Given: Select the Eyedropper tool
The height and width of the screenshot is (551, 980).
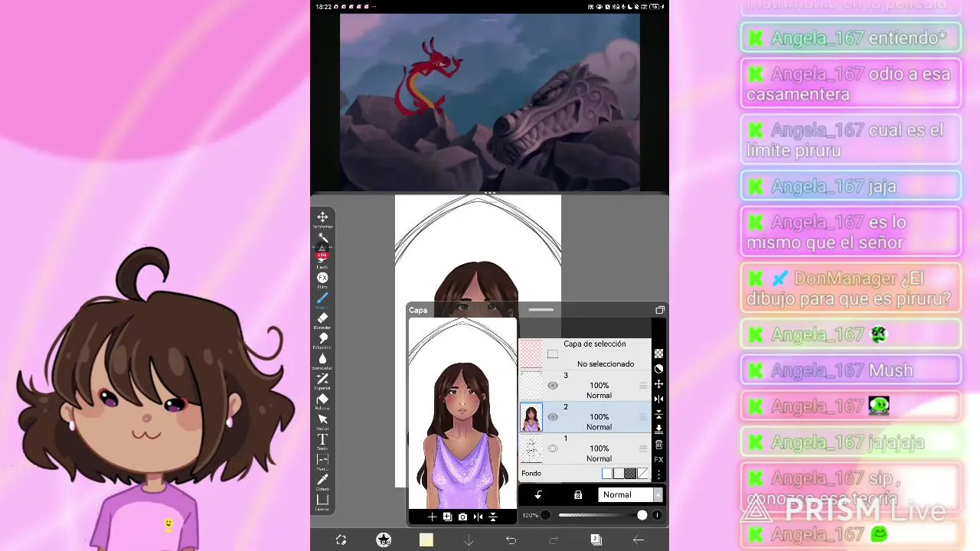Looking at the screenshot, I should coord(322,481).
